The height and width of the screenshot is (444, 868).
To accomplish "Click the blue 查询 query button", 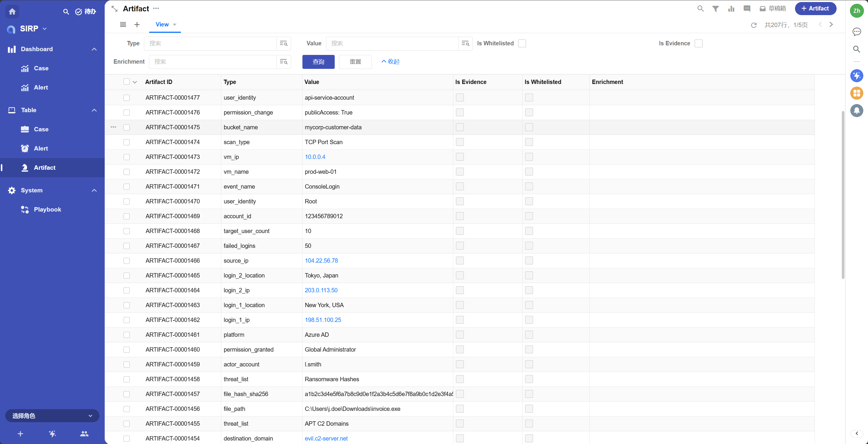I will click(x=318, y=62).
